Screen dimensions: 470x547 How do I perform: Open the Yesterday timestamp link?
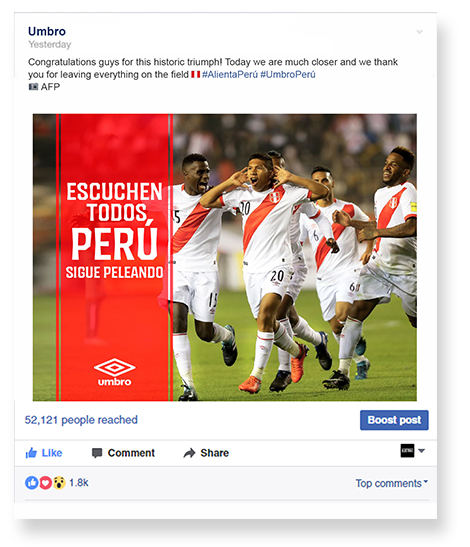click(x=50, y=45)
